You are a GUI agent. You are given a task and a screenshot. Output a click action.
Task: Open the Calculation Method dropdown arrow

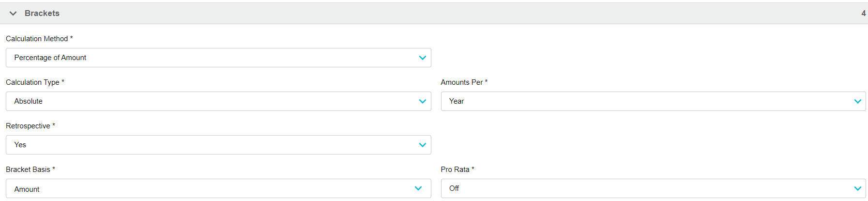click(x=422, y=58)
